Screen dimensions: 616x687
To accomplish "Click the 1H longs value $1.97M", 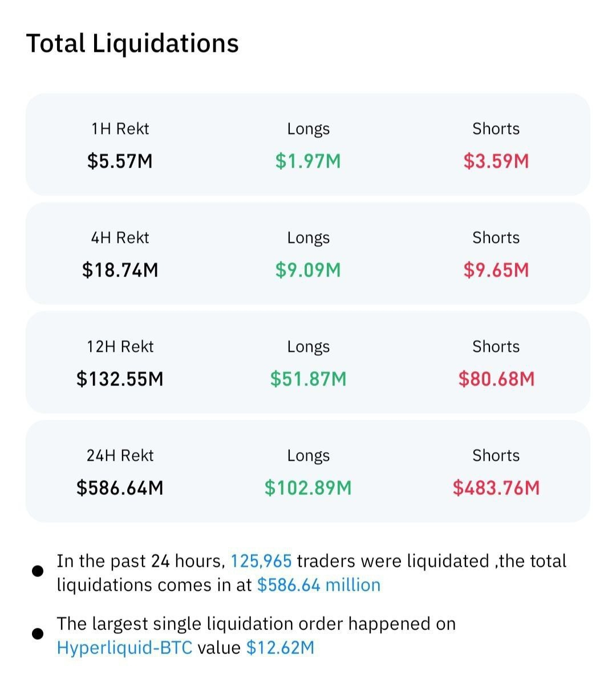I will click(x=308, y=161).
